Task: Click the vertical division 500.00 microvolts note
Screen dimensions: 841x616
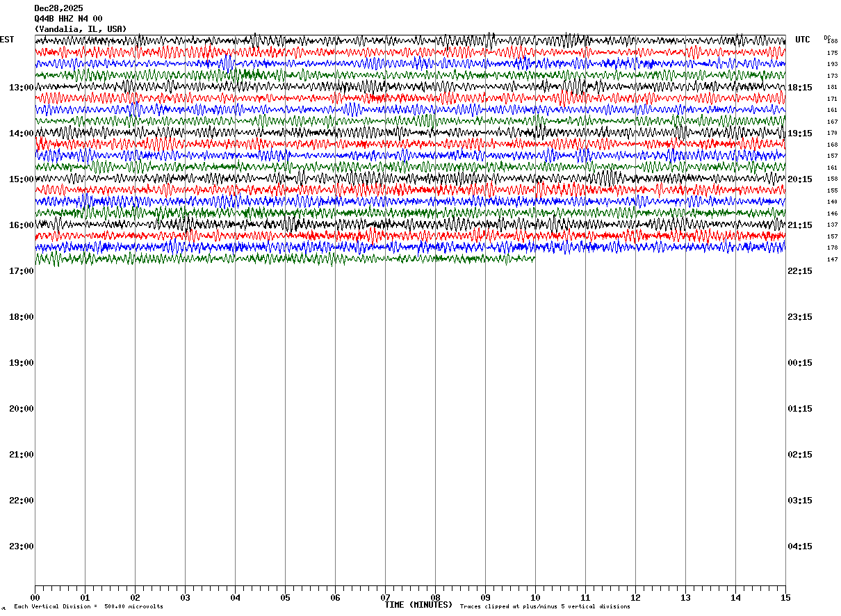Action: pyautogui.click(x=88, y=607)
